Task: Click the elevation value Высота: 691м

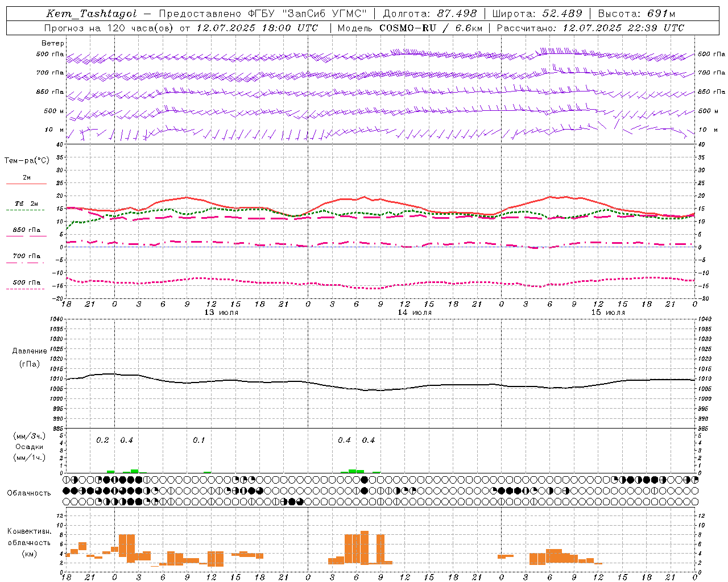Action: click(x=636, y=14)
